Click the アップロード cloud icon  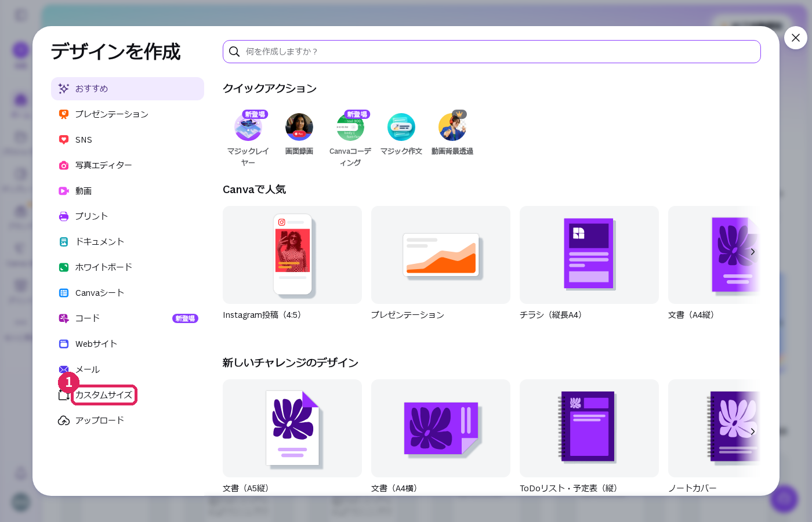(64, 420)
